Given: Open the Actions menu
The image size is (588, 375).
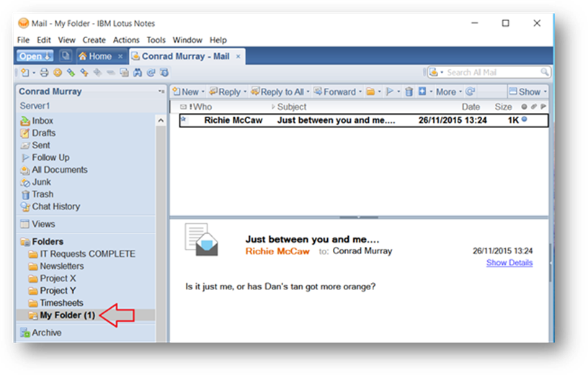Looking at the screenshot, I should (126, 40).
